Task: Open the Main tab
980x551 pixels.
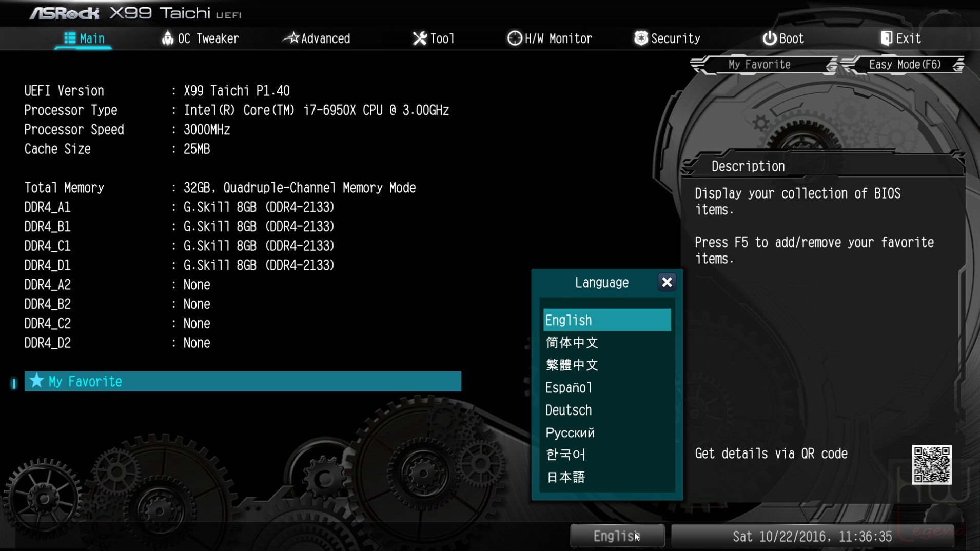Action: tap(84, 38)
